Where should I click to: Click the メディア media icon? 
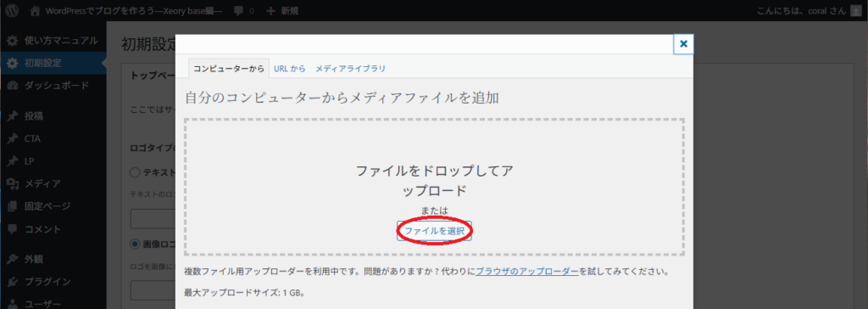coord(12,183)
